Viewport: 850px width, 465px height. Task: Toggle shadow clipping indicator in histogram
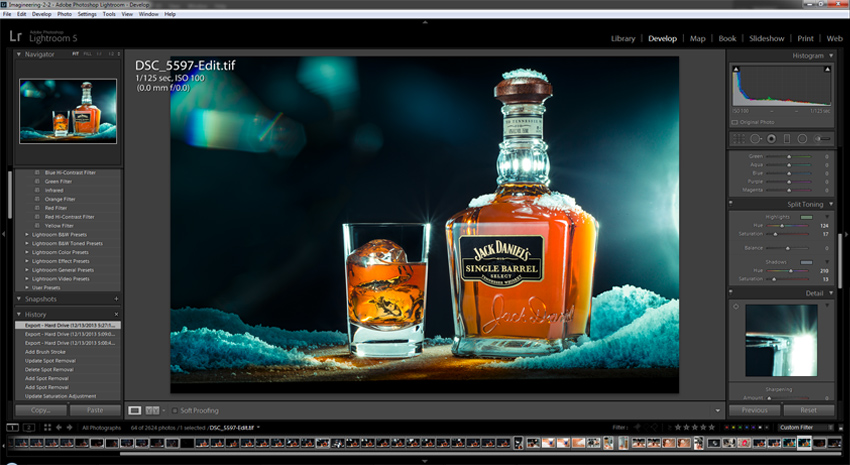(x=736, y=69)
